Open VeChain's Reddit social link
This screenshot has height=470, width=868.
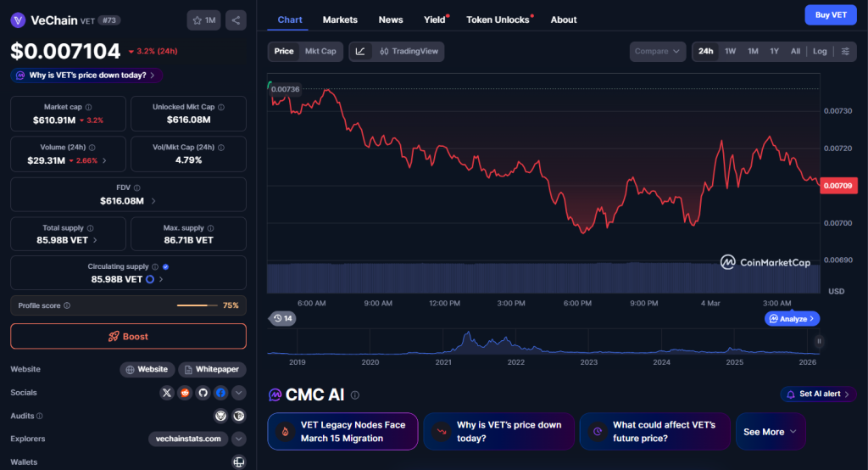tap(185, 393)
